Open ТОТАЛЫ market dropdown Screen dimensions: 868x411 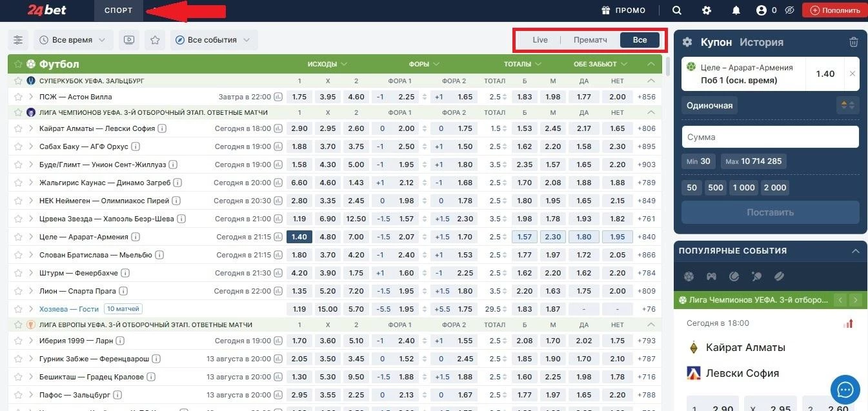[523, 64]
